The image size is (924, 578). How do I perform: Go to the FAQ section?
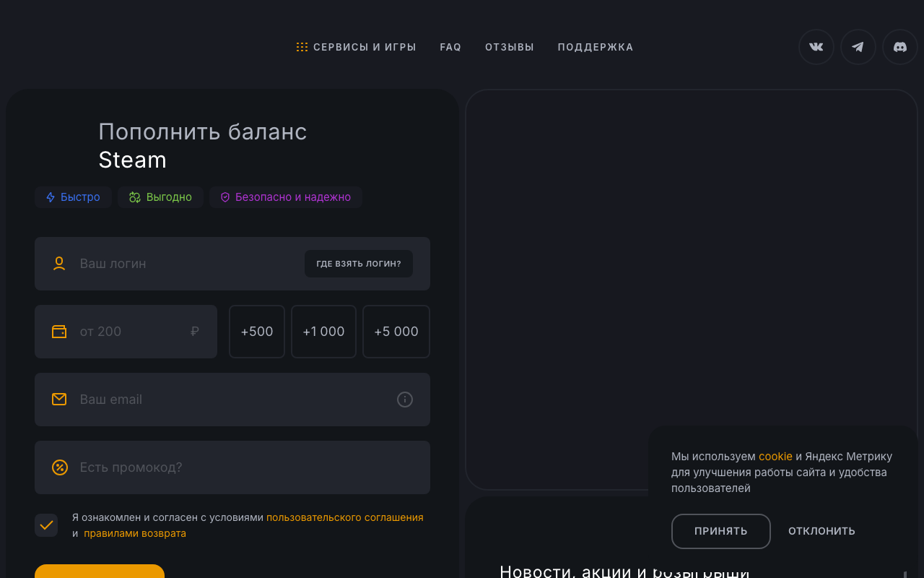(x=450, y=47)
